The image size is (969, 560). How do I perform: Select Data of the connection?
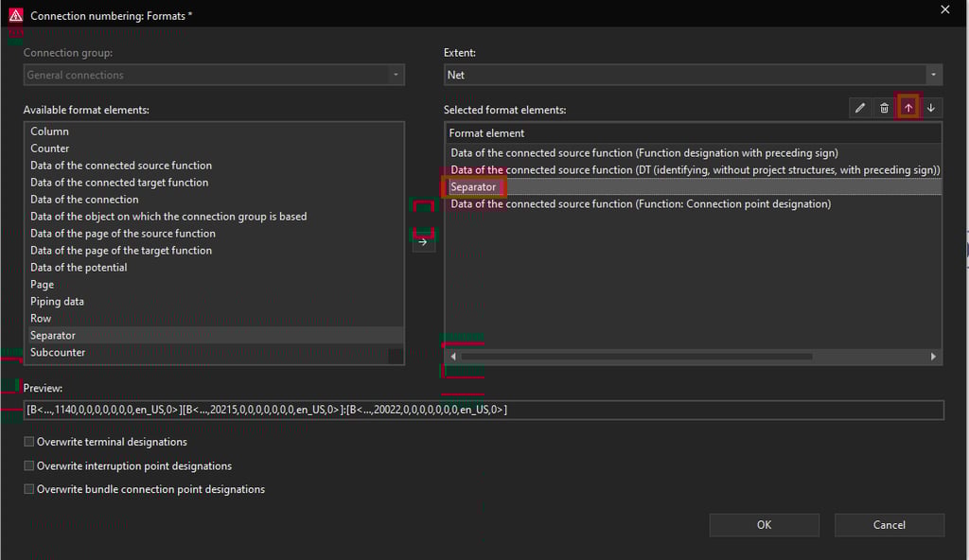point(214,200)
